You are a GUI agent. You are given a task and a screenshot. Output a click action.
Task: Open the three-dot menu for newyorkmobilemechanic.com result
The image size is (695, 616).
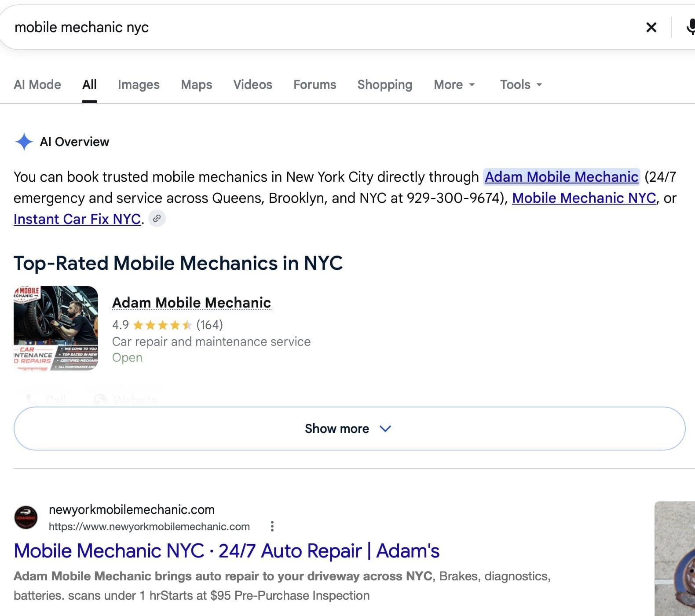(272, 526)
